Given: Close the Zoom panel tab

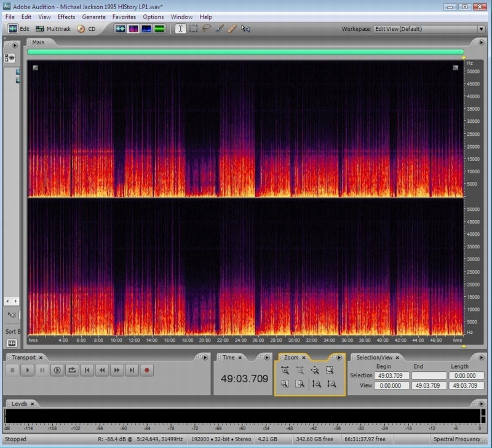Looking at the screenshot, I should [304, 358].
